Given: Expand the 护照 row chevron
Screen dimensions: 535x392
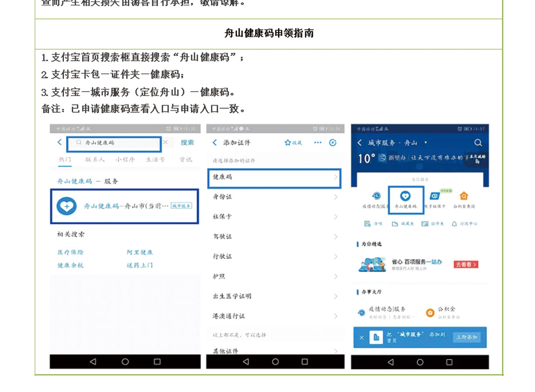Looking at the screenshot, I should coord(336,276).
